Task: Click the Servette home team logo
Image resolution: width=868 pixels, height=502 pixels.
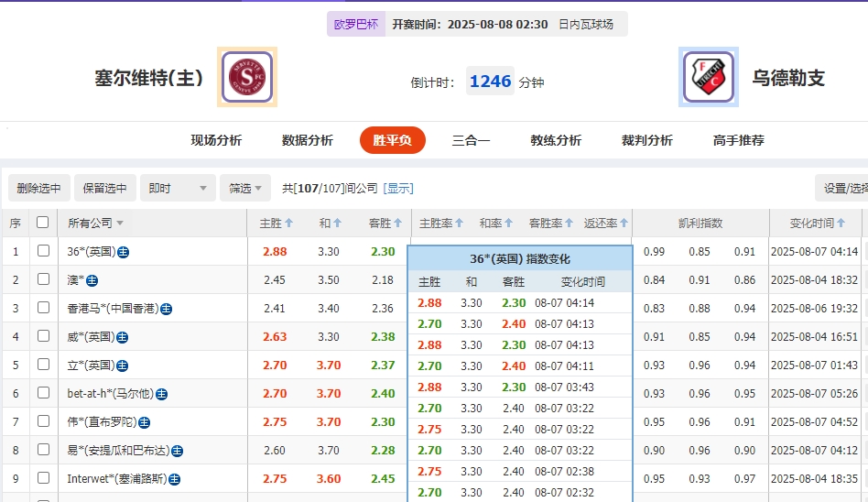Action: pyautogui.click(x=247, y=78)
